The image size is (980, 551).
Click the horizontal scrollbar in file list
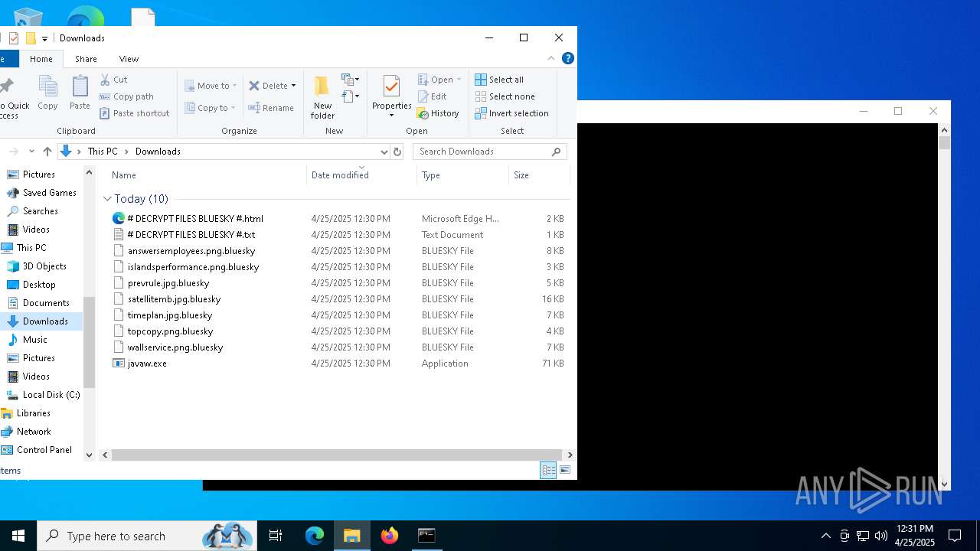coord(338,455)
